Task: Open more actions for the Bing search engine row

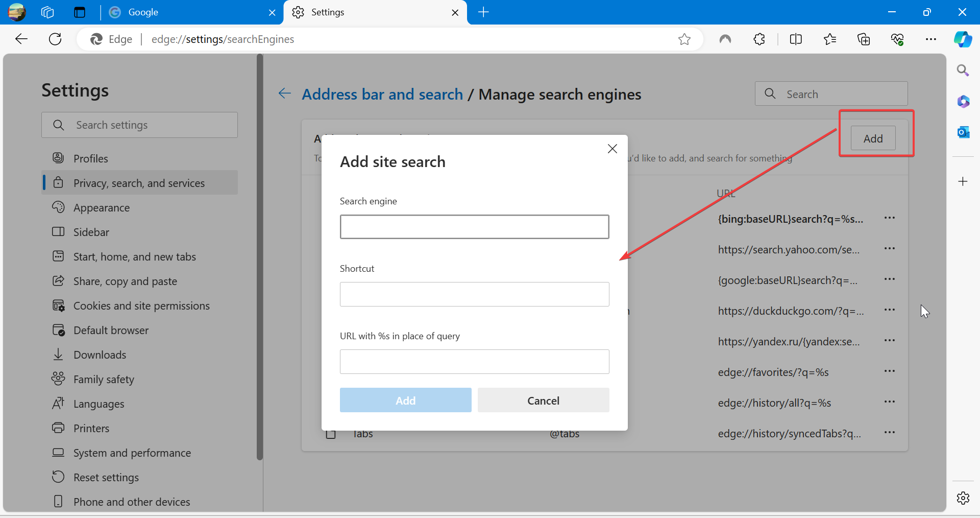Action: (890, 218)
